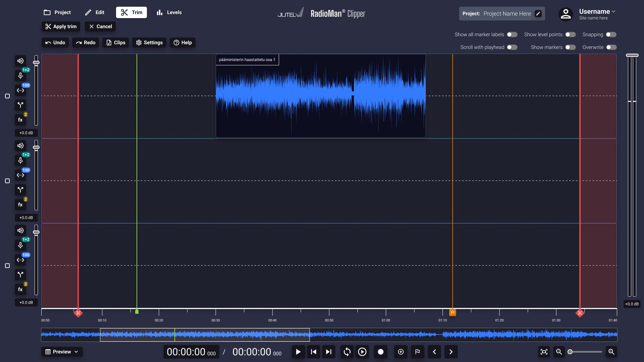The height and width of the screenshot is (362, 644).
Task: Add a marker with the flag icon
Action: pyautogui.click(x=418, y=352)
